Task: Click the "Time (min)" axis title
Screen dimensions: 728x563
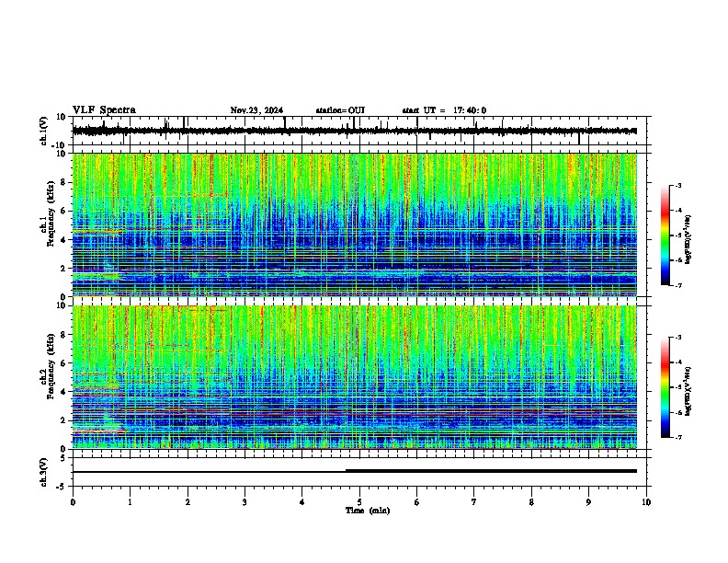Action: click(368, 511)
